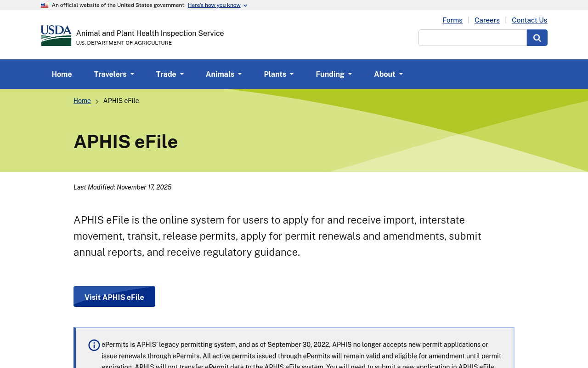Open the Trade dropdown menu
Viewport: 588px width, 368px height.
coord(170,74)
